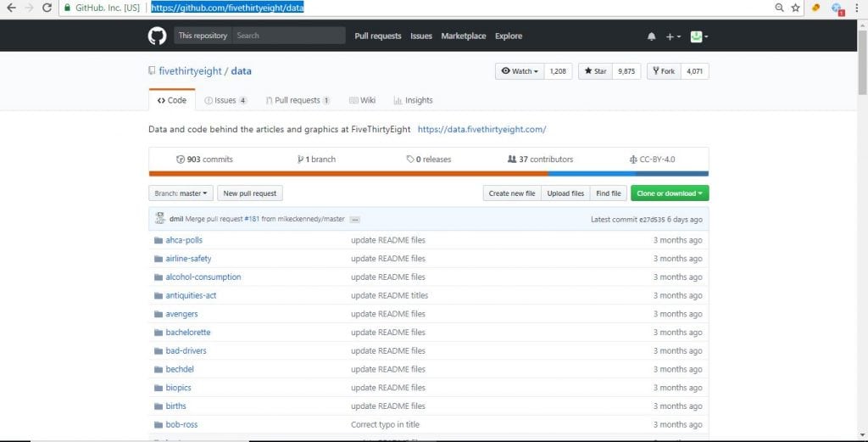Open the Wiki tab
This screenshot has width=868, height=442.
tap(363, 100)
